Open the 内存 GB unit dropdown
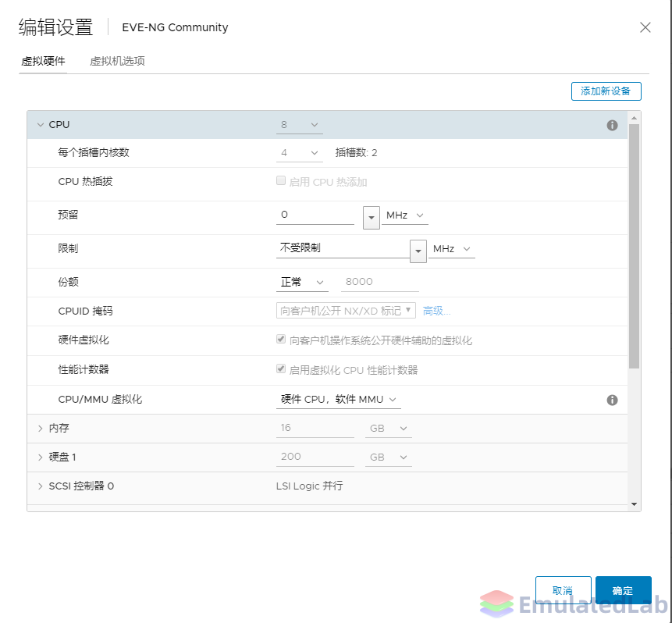 coord(388,429)
